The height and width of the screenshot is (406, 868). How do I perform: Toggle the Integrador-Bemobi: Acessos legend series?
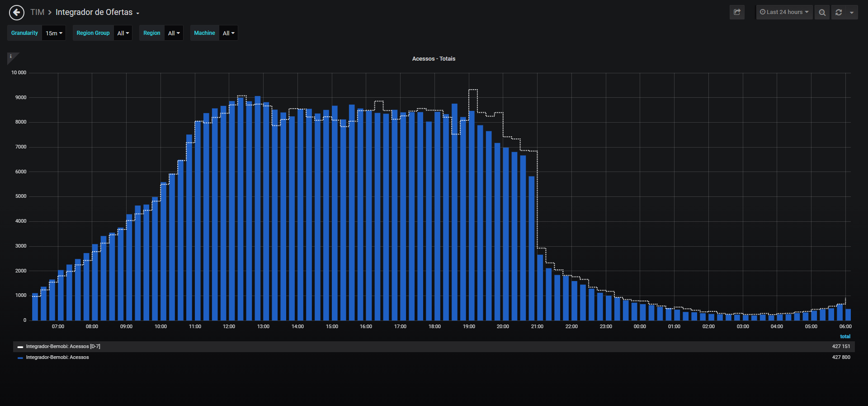[57, 358]
